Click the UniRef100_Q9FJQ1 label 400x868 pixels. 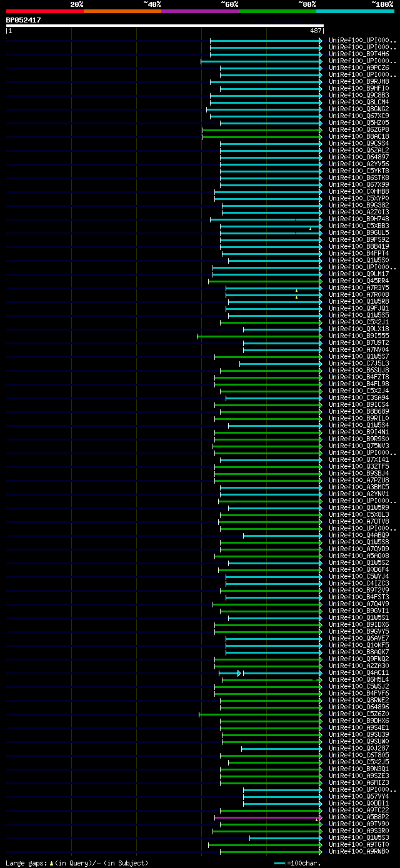[359, 309]
